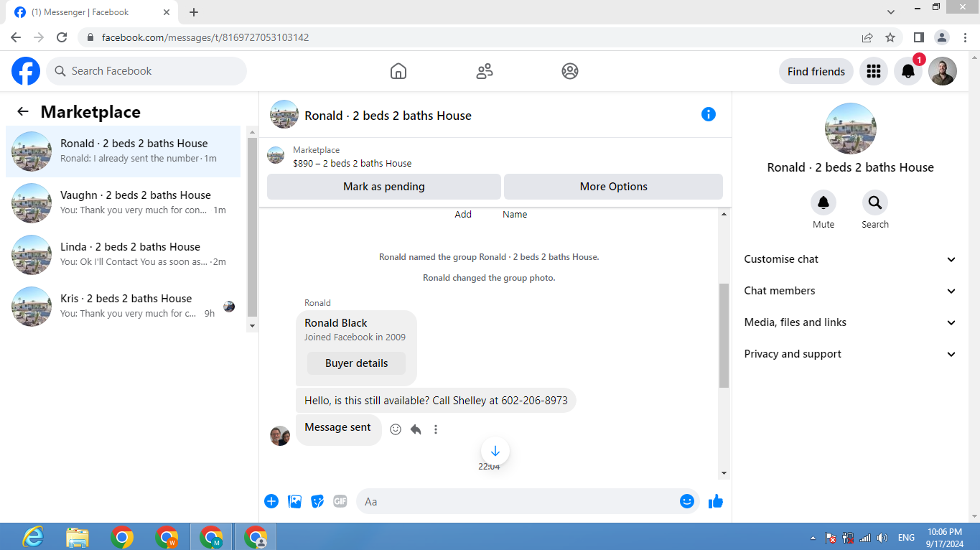The height and width of the screenshot is (550, 980).
Task: Open the account profile picture menu
Action: point(943,71)
